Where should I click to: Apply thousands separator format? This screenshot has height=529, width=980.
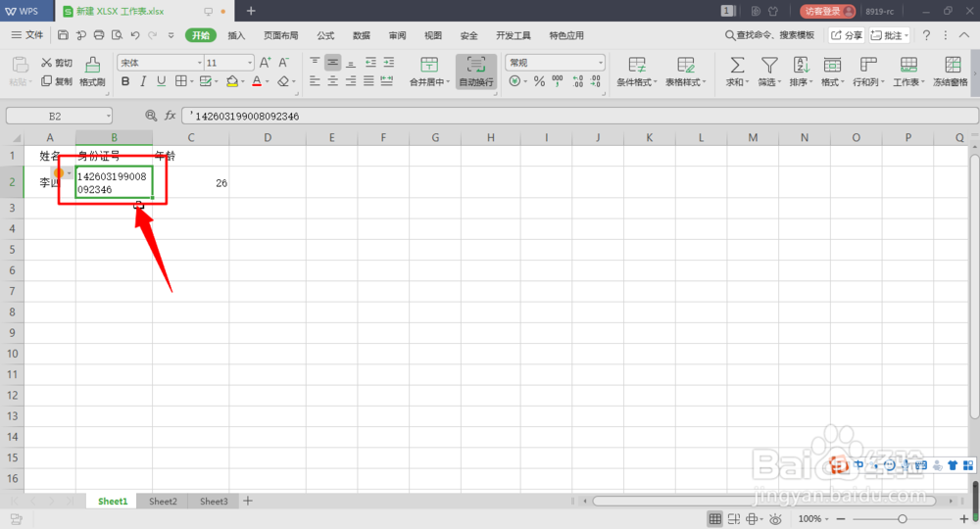click(x=558, y=81)
